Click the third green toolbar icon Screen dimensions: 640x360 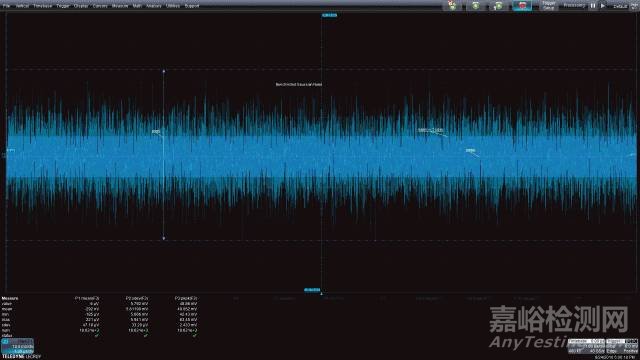point(498,6)
